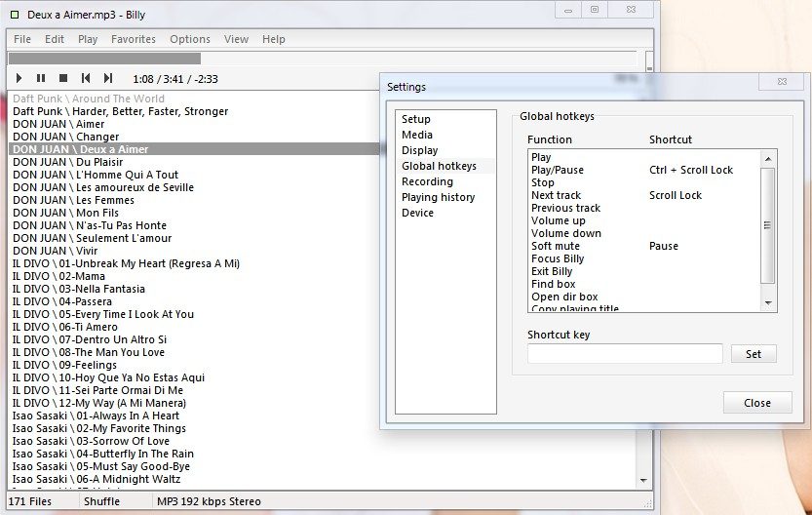Click the hotkey list scroll-up arrow
This screenshot has height=515, width=812.
768,159
